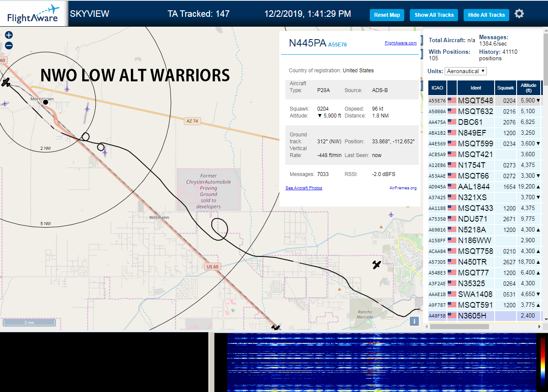Zoom in with the plus map button
The width and height of the screenshot is (548, 392).
click(9, 35)
